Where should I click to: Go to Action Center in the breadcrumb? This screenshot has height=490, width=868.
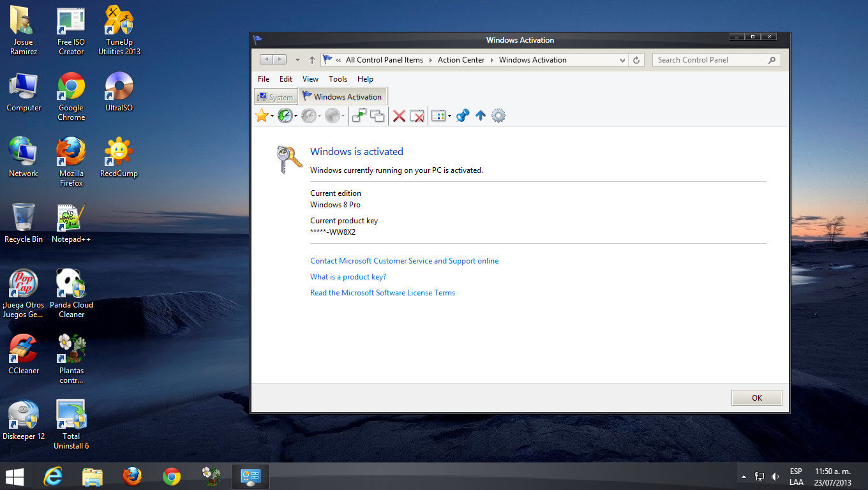click(461, 60)
